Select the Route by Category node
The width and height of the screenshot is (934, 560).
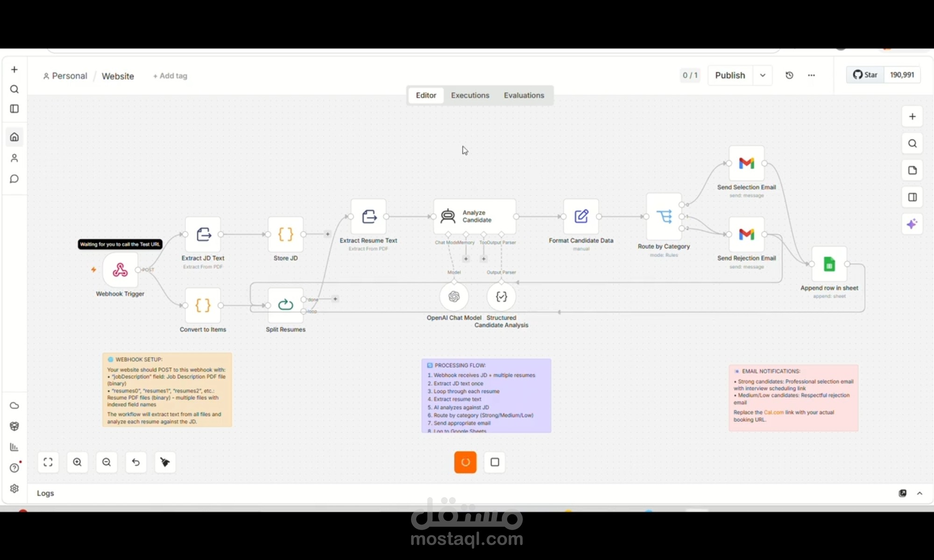[x=664, y=217]
